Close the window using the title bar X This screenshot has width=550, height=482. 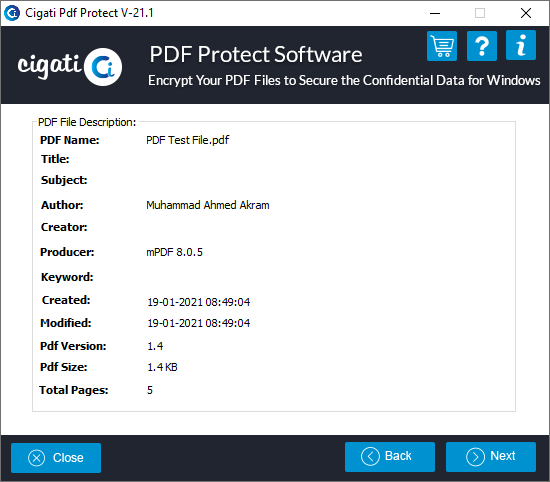coord(525,13)
